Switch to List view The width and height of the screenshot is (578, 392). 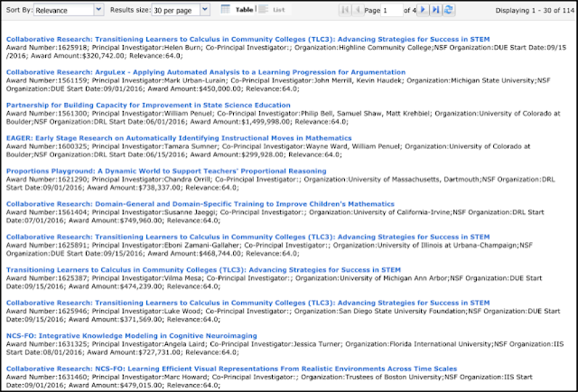pyautogui.click(x=273, y=10)
